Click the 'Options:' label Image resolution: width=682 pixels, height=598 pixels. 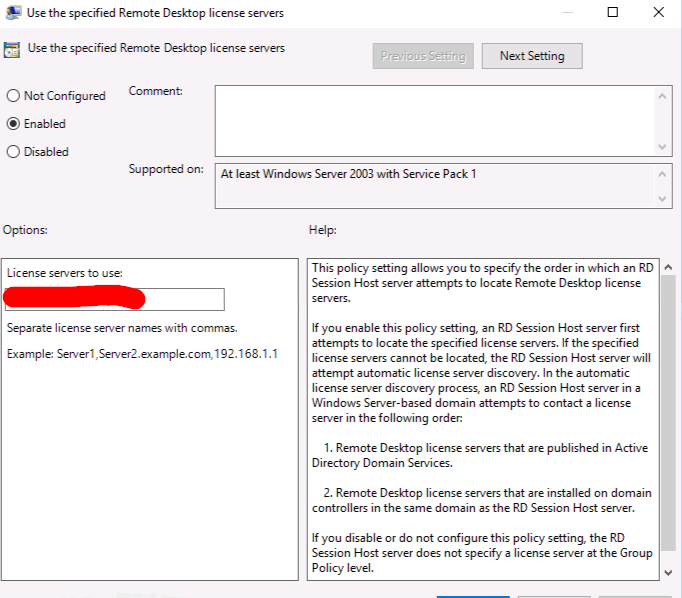[25, 230]
